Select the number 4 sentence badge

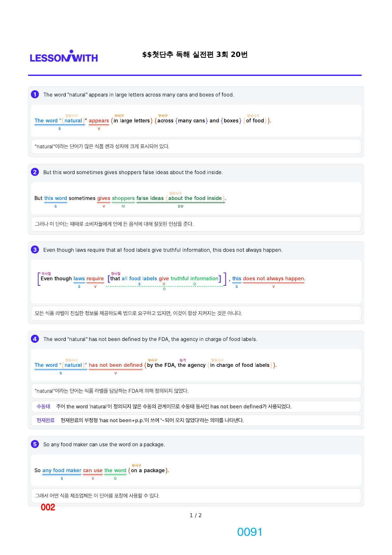(35, 339)
